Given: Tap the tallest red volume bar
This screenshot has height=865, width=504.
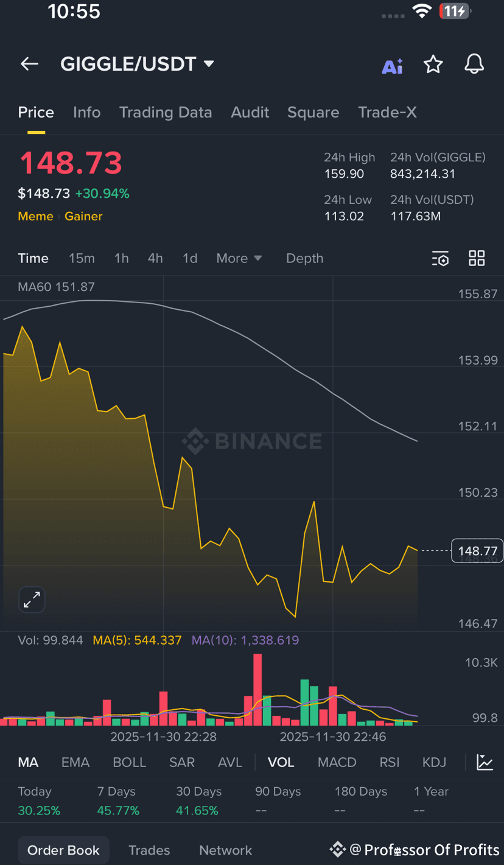Looking at the screenshot, I should point(257,689).
